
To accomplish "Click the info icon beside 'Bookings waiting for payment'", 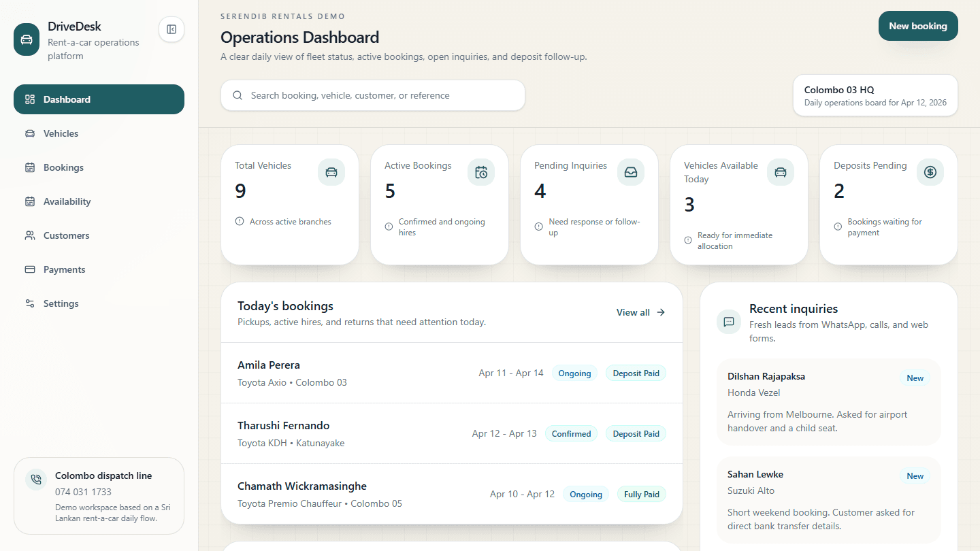I will pos(838,227).
